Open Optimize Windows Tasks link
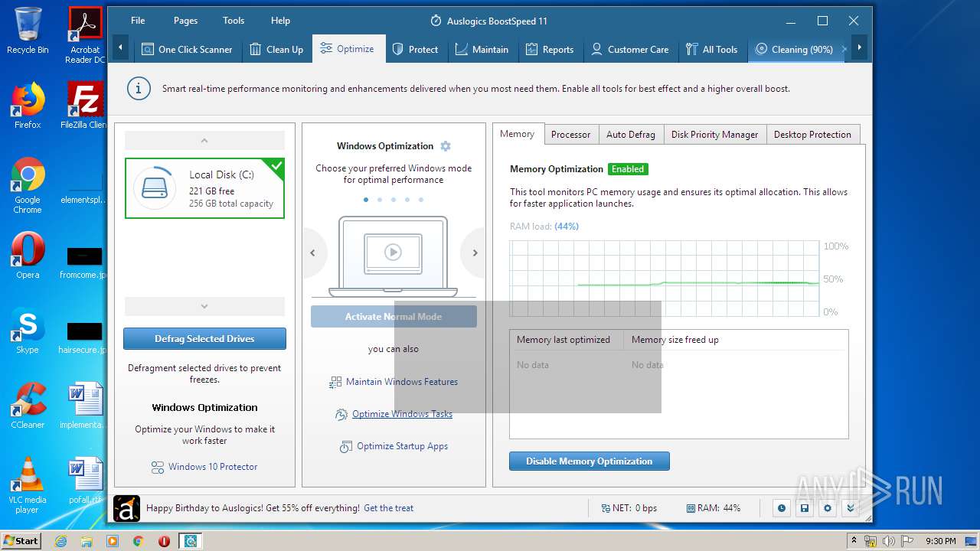Viewport: 980px width, 551px height. (x=402, y=414)
